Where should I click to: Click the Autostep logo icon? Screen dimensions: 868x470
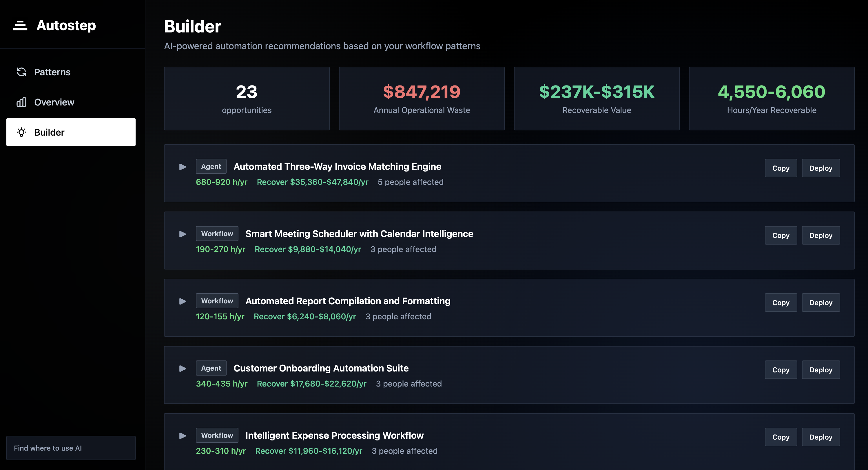point(20,25)
